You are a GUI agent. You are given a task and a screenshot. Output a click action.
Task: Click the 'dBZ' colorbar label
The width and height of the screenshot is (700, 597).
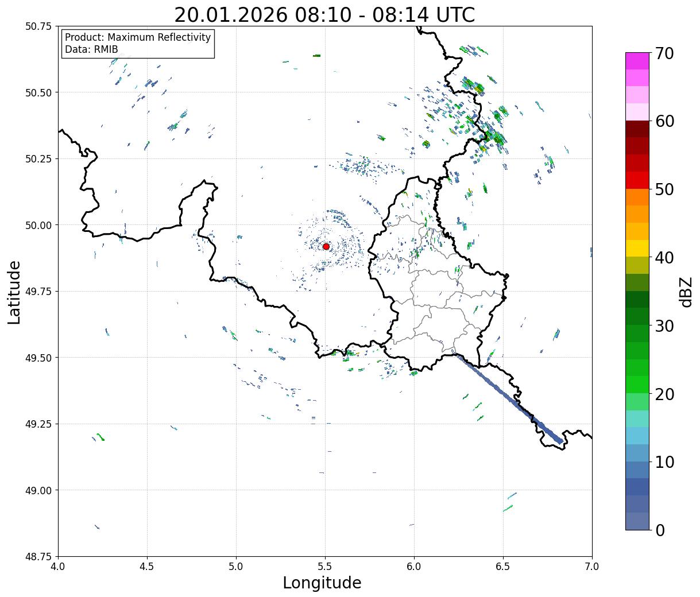click(x=686, y=292)
